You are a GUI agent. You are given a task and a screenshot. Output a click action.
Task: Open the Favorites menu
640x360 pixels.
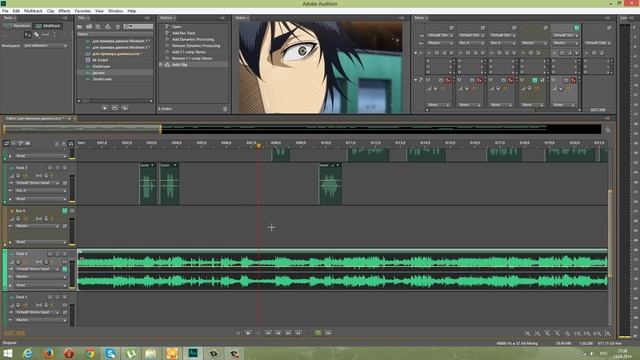point(82,11)
